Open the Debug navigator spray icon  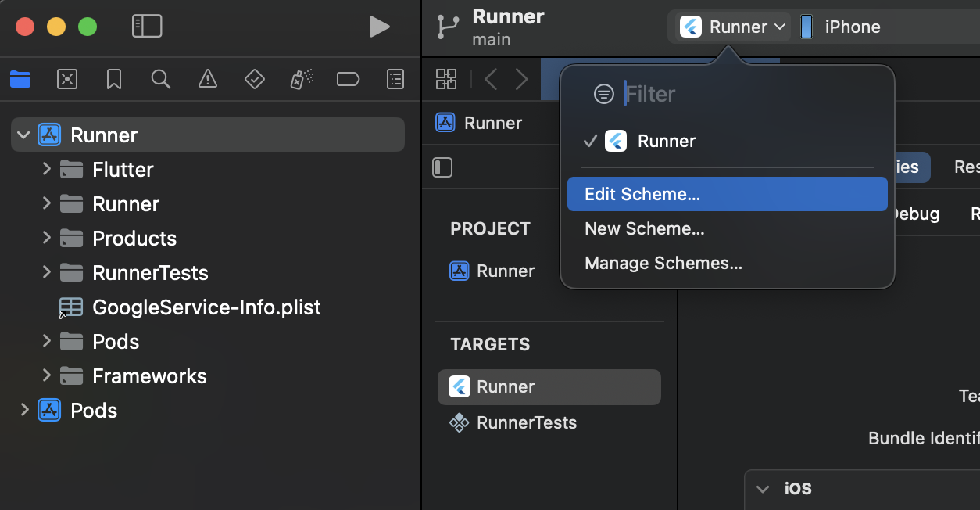pyautogui.click(x=302, y=79)
